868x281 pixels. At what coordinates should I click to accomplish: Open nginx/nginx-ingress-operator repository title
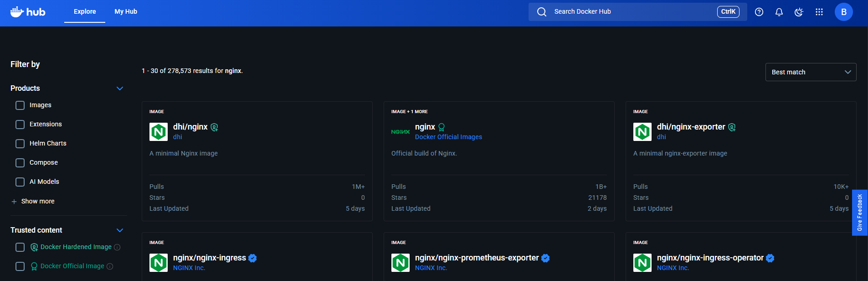tap(710, 258)
